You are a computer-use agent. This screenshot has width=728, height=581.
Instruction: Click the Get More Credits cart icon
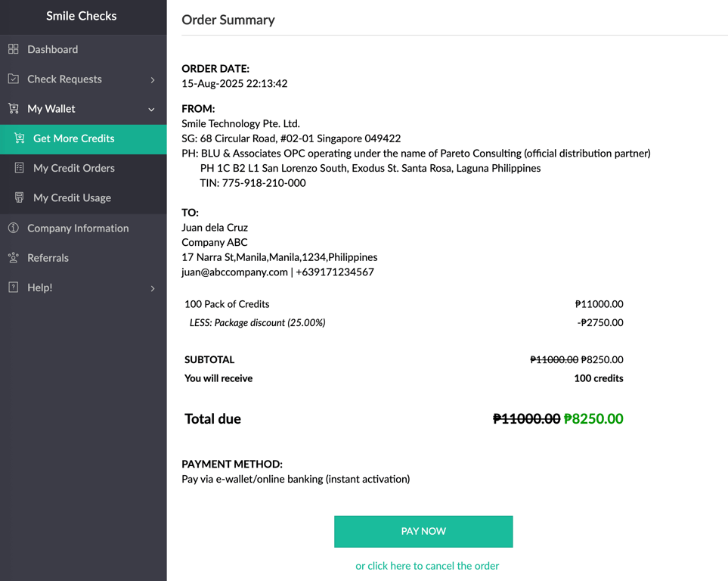pyautogui.click(x=20, y=138)
